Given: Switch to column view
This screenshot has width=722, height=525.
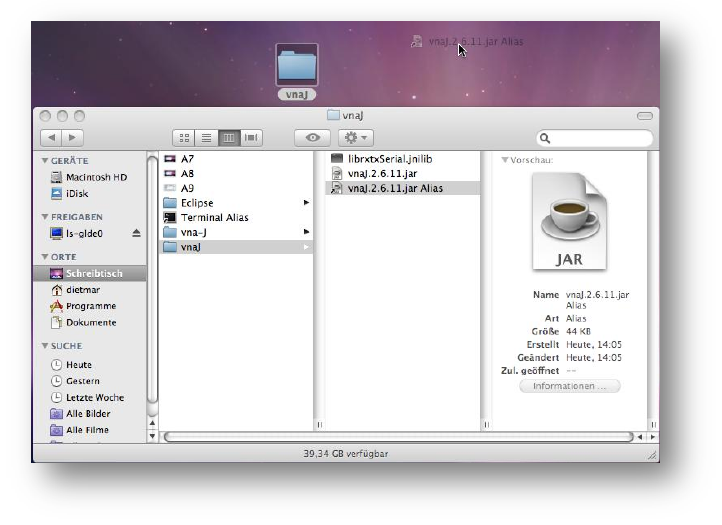Looking at the screenshot, I should pyautogui.click(x=229, y=138).
